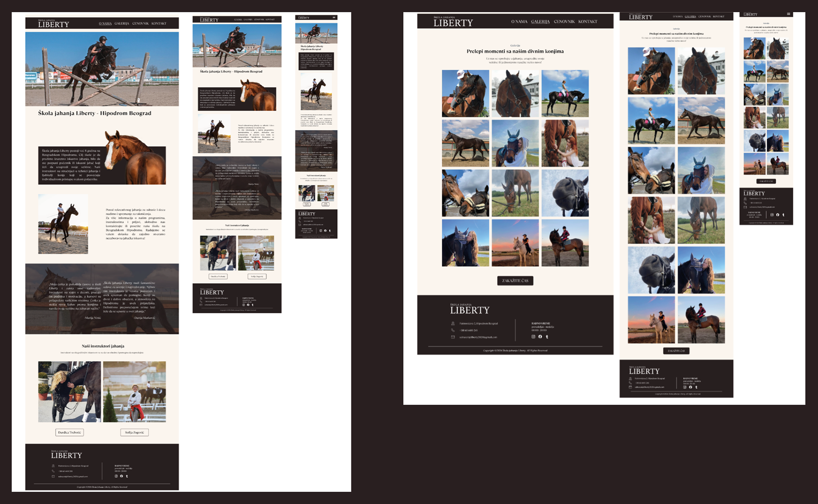Click phone icon in desktop gallery page footer

(x=453, y=330)
